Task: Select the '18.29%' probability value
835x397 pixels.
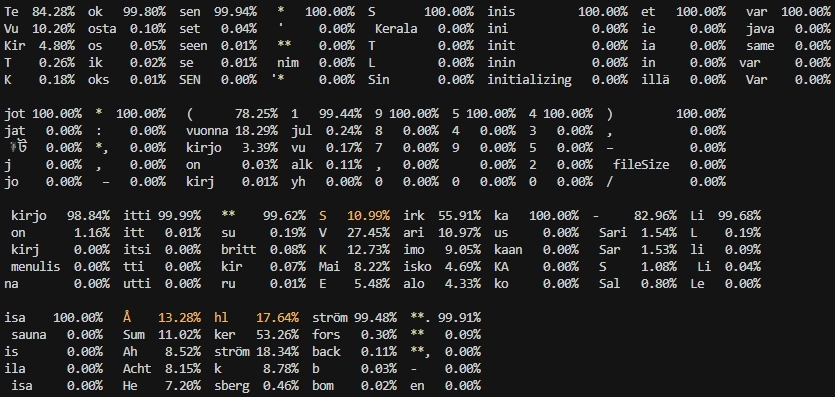Action: point(256,130)
